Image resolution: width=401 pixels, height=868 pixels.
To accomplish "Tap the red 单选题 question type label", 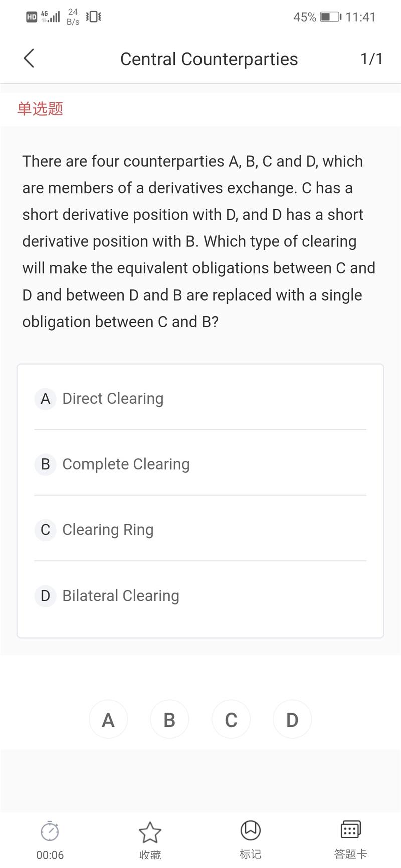I will pos(40,109).
